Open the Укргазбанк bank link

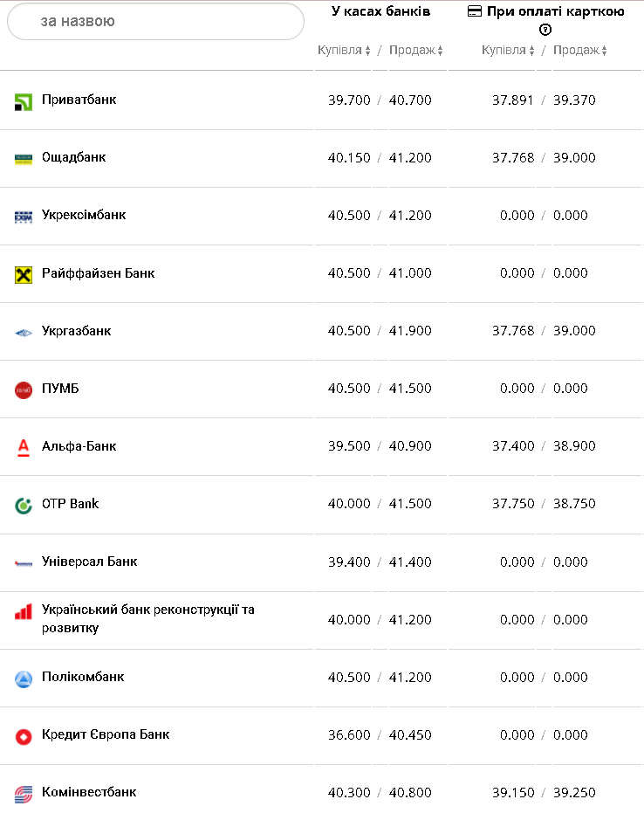(77, 331)
